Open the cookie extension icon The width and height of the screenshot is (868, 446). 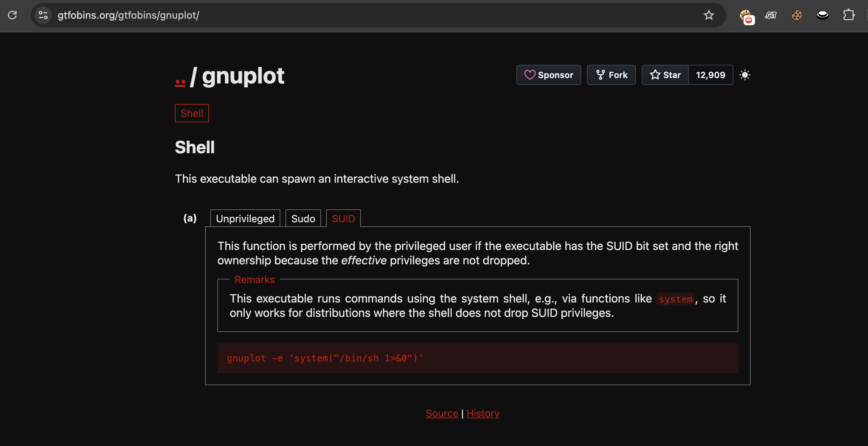pos(796,15)
